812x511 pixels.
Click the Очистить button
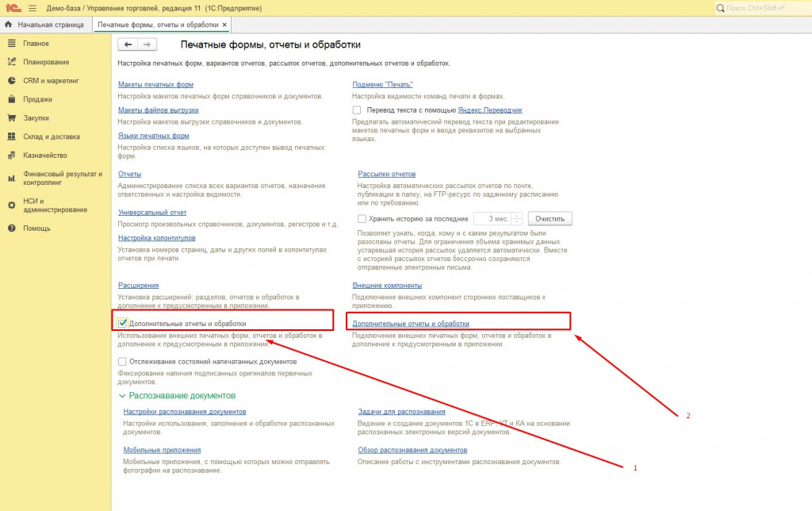pyautogui.click(x=550, y=219)
